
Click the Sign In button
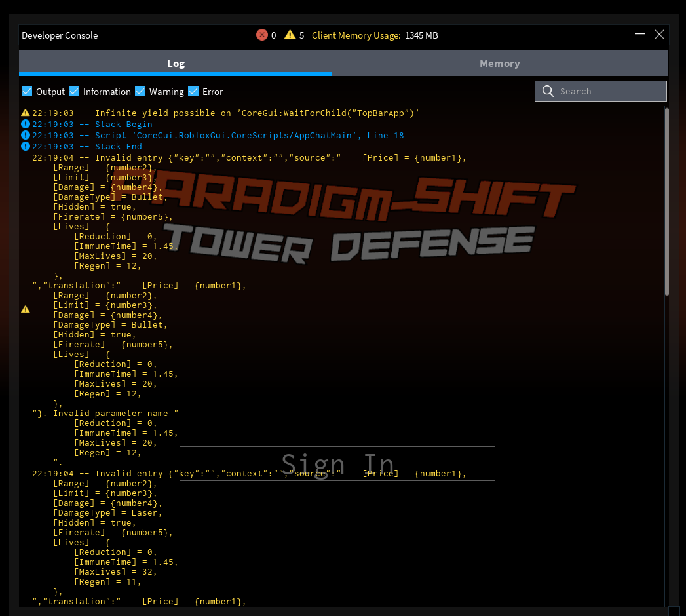click(337, 464)
